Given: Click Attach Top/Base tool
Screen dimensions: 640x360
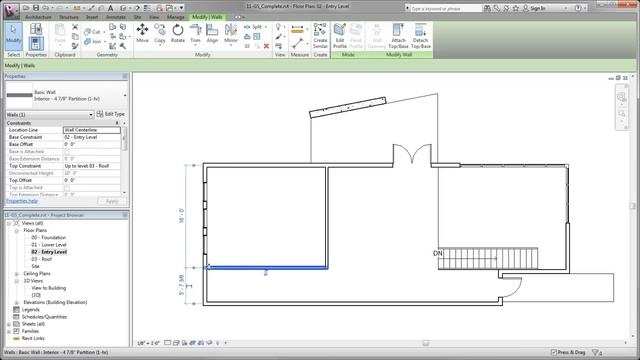Looking at the screenshot, I should click(398, 36).
